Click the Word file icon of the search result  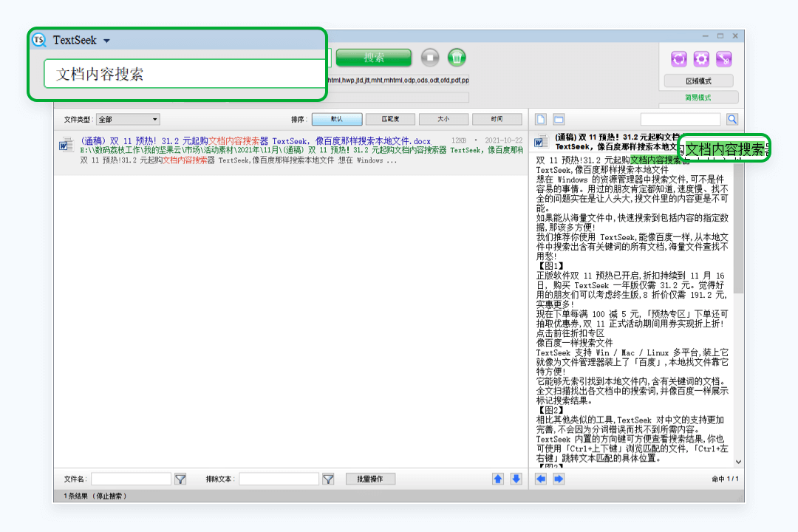(66, 145)
